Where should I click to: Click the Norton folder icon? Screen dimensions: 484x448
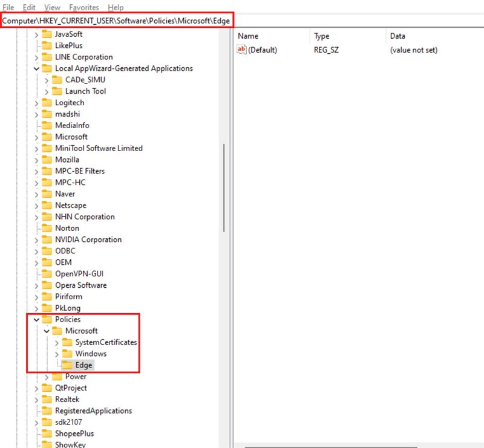coord(47,228)
